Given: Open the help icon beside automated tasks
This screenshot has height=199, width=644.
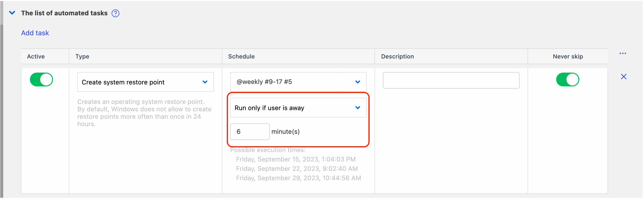Looking at the screenshot, I should point(115,13).
